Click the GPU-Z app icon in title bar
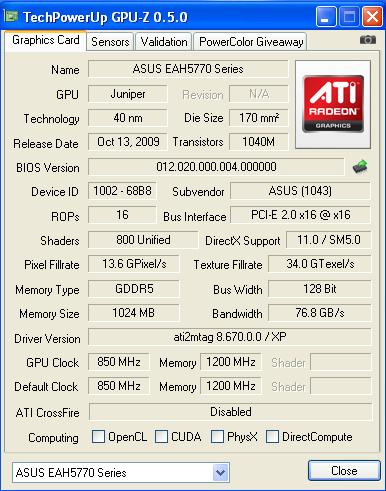 click(x=11, y=16)
